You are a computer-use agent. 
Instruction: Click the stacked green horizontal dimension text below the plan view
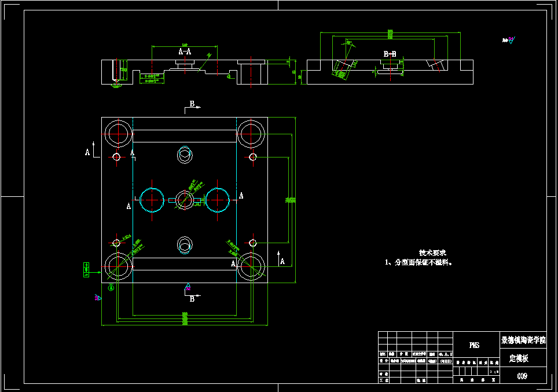click(185, 318)
